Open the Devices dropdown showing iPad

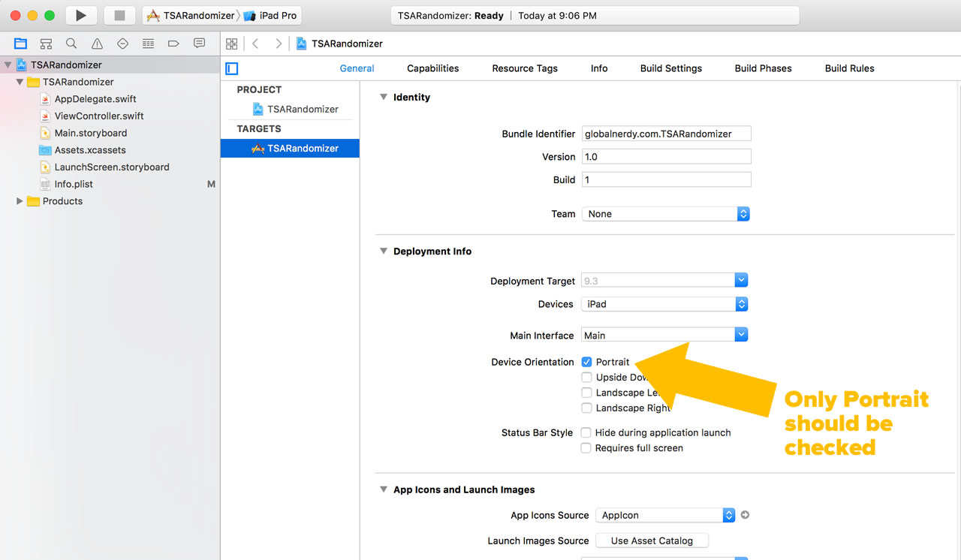(x=665, y=304)
